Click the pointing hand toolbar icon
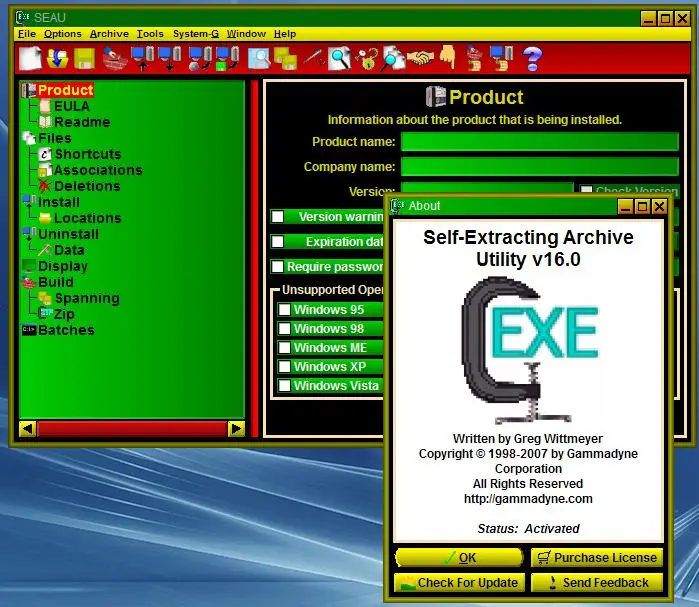 click(448, 57)
